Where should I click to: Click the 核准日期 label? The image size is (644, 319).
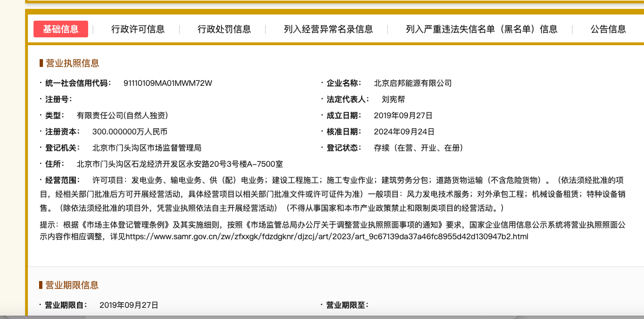(344, 132)
